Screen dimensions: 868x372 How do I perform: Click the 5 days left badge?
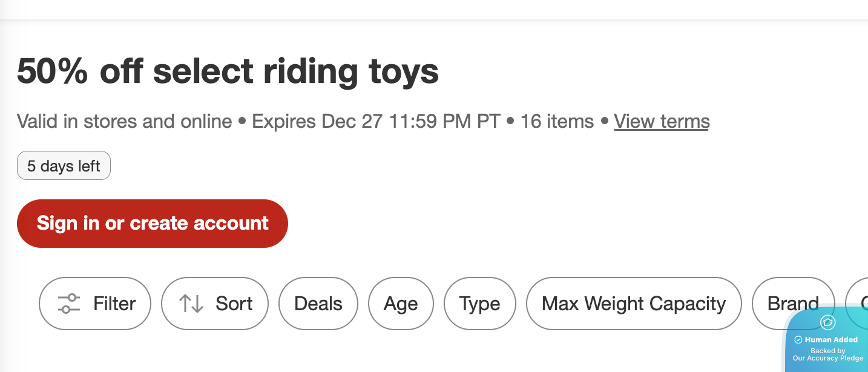click(64, 166)
